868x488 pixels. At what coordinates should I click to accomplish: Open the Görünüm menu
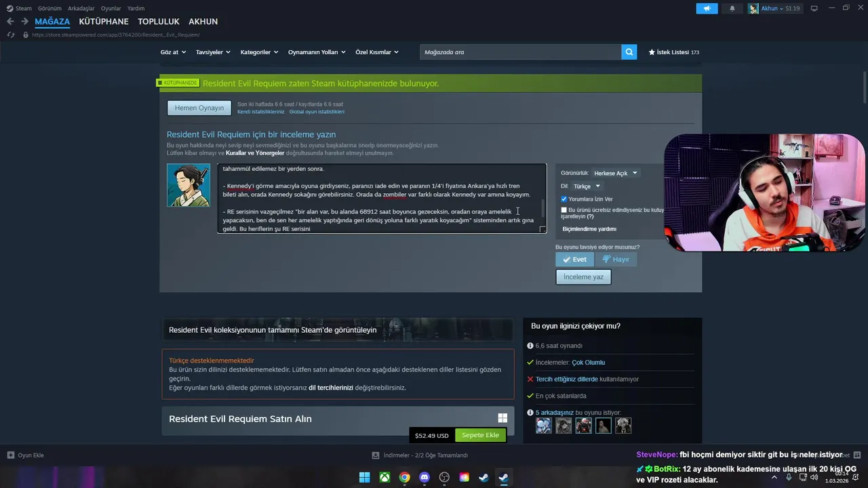coord(50,8)
